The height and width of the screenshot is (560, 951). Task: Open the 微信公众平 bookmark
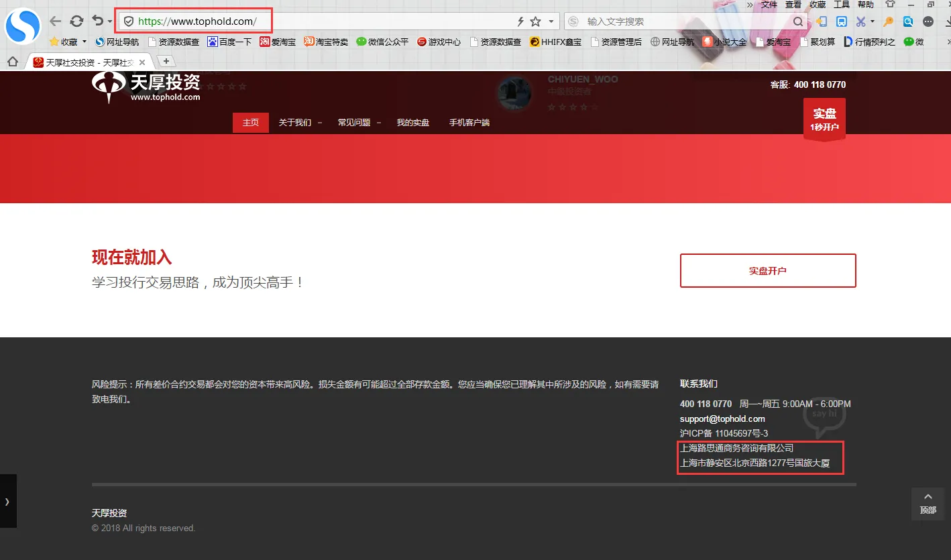pyautogui.click(x=382, y=42)
